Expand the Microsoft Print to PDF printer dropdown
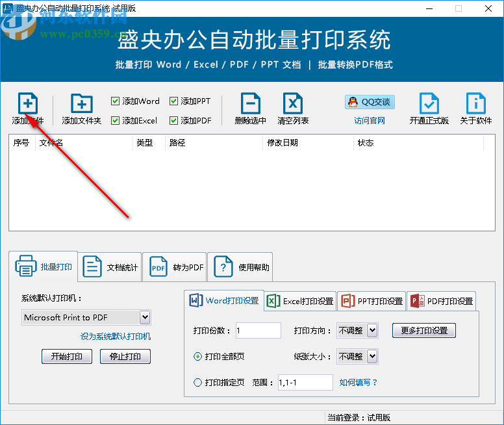The width and height of the screenshot is (504, 425). click(145, 318)
